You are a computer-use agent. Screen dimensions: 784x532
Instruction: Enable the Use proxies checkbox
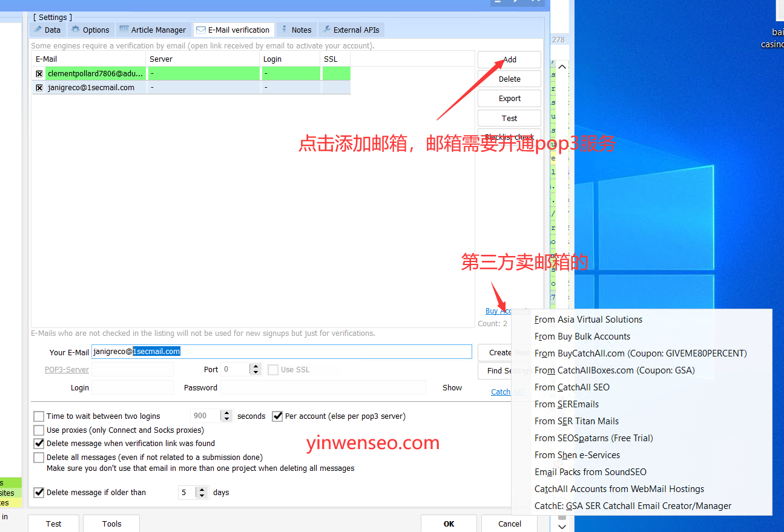[x=39, y=429]
